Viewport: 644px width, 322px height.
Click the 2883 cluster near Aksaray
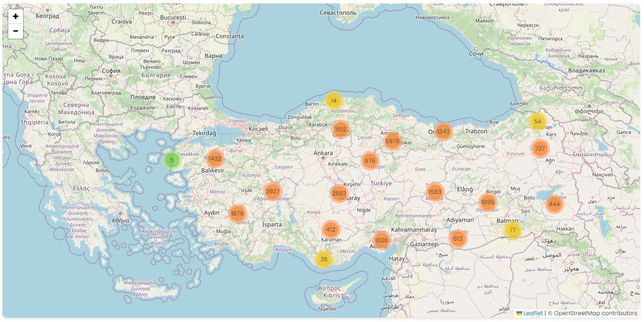(x=338, y=193)
